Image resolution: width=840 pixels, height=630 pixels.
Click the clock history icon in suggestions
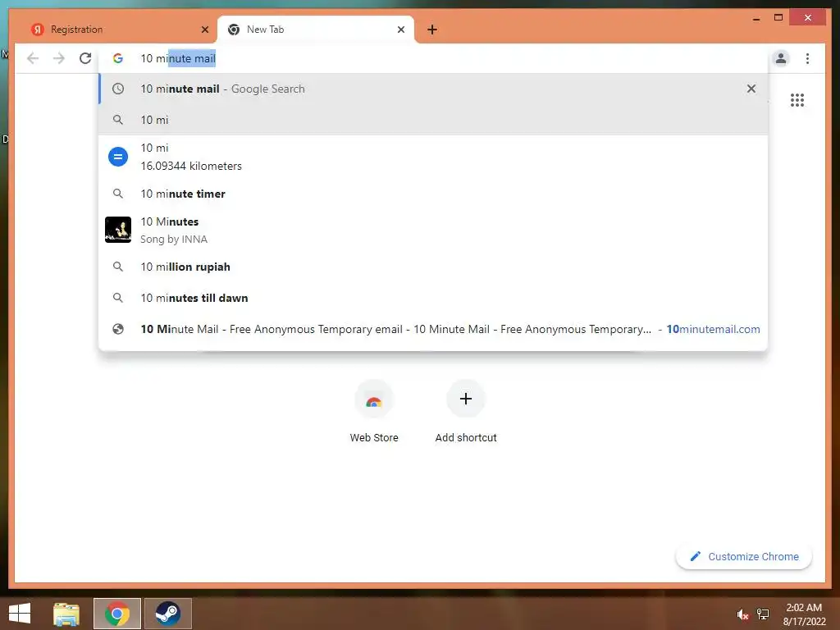[118, 89]
